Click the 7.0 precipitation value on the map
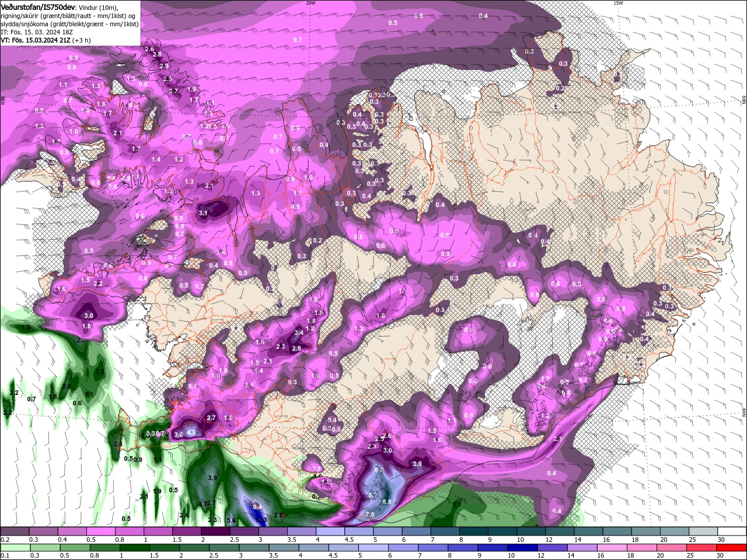The height and width of the screenshot is (560, 747). [x=369, y=515]
